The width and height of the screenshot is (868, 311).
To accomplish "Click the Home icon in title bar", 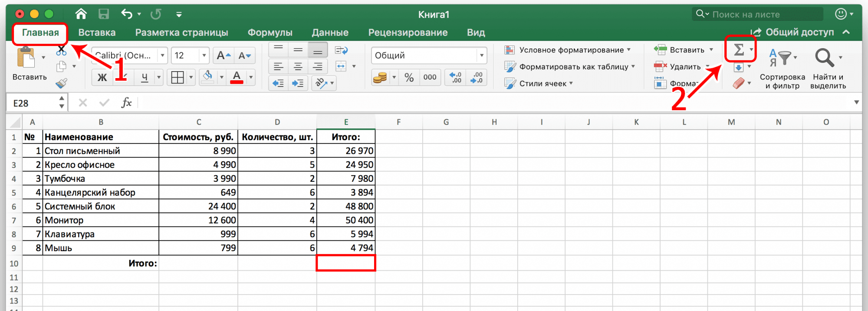I will [x=81, y=14].
